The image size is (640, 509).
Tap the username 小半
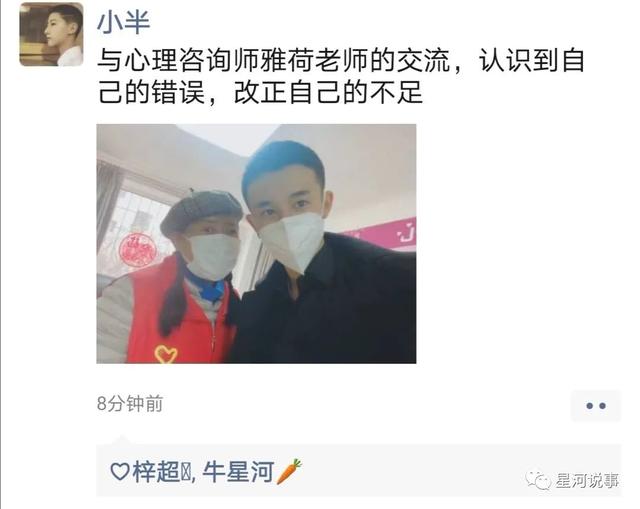(x=124, y=21)
